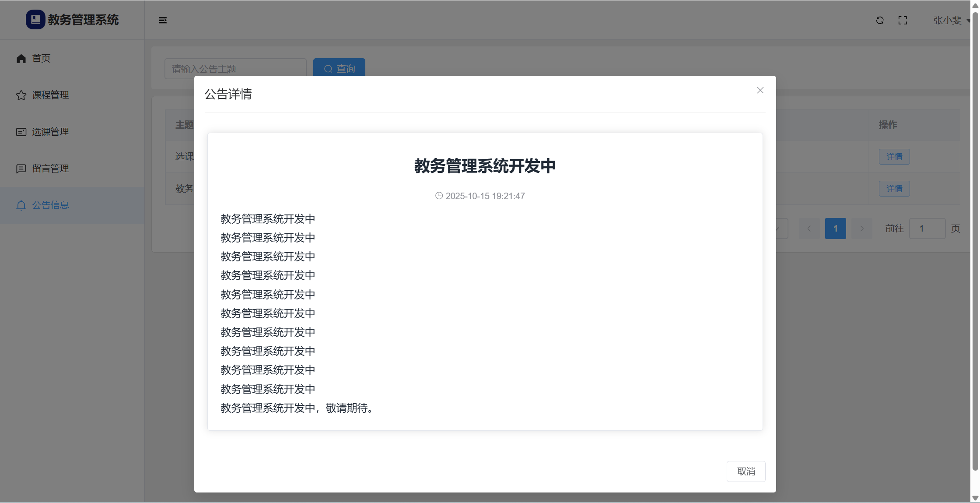Screen dimensions: 980x503
Task: Click the 取消 button
Action: (x=745, y=471)
